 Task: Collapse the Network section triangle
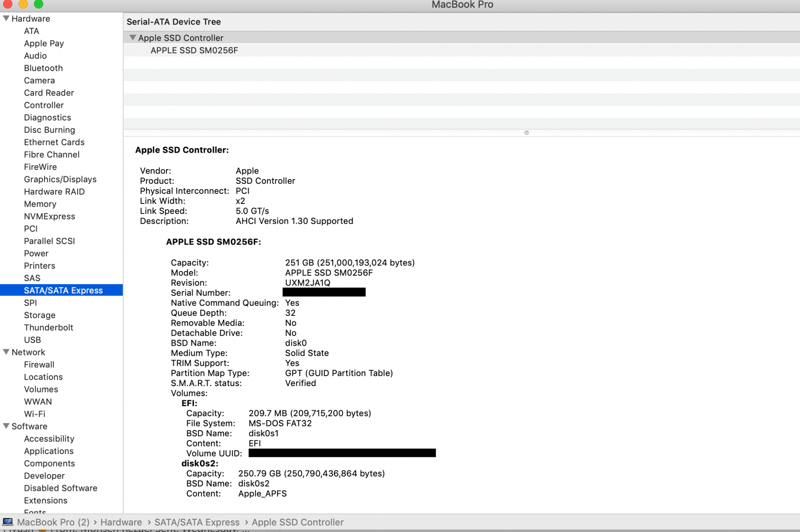pyautogui.click(x=6, y=352)
